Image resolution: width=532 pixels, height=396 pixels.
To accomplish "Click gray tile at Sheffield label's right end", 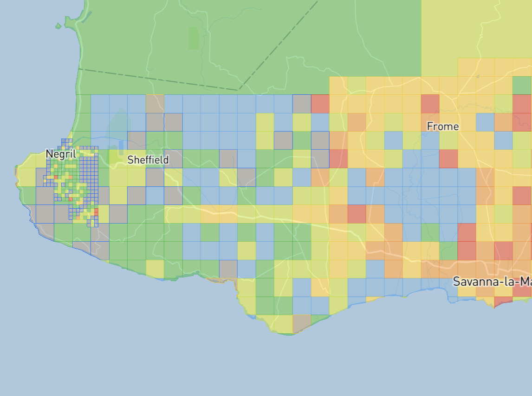I will pyautogui.click(x=173, y=158).
